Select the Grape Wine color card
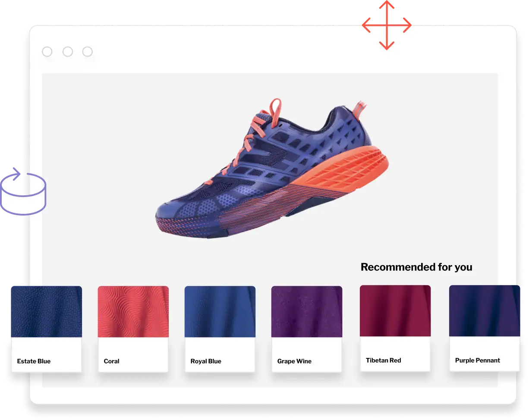Image resolution: width=529 pixels, height=420 pixels. [x=306, y=329]
